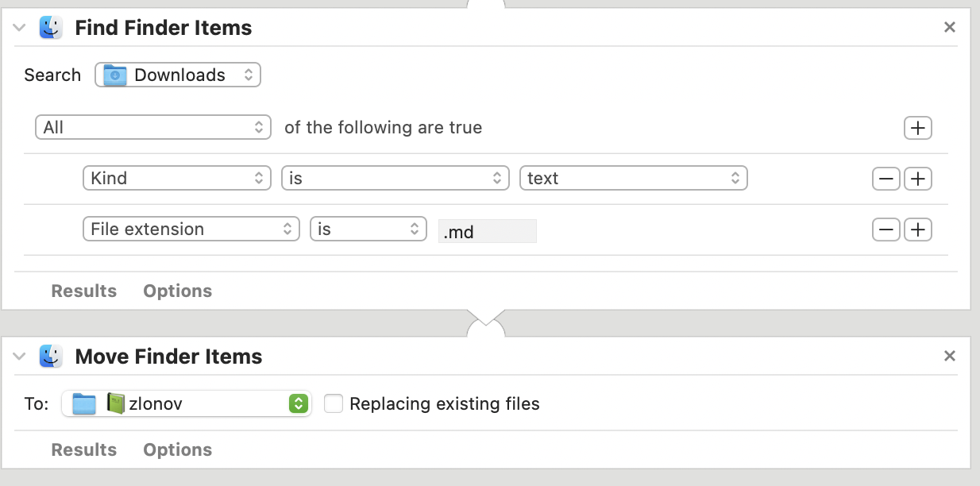Click the Finder icon beside Move Finder Items
Image resolution: width=980 pixels, height=486 pixels.
(52, 357)
